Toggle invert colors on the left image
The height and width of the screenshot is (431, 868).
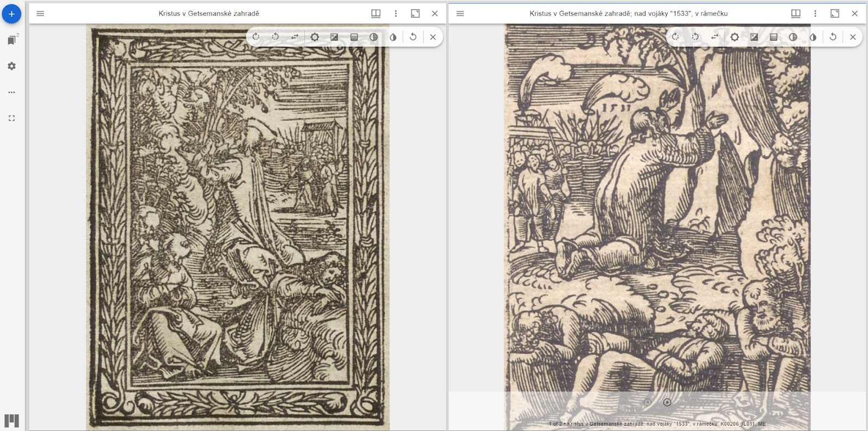coord(393,37)
